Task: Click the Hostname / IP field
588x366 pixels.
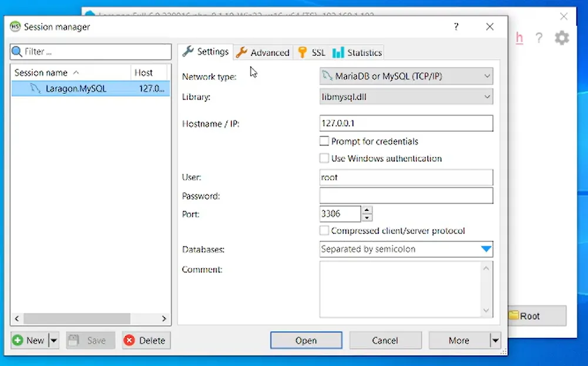Action: pyautogui.click(x=406, y=123)
